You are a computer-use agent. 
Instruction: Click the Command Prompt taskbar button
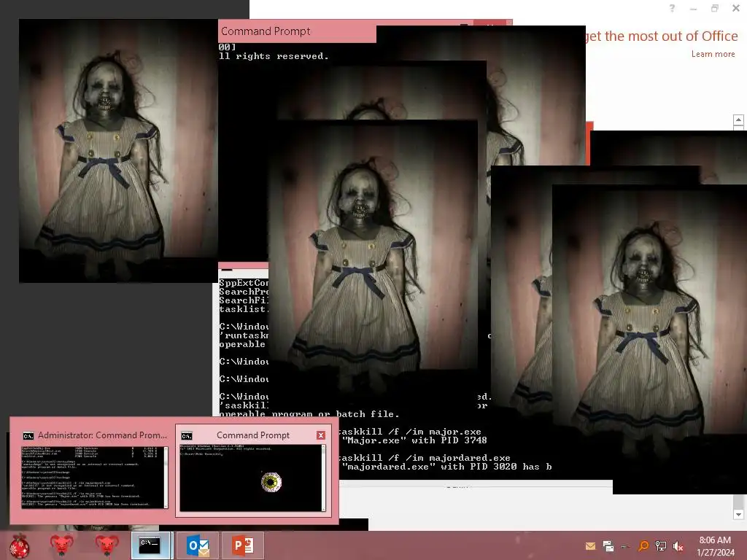coord(150,545)
